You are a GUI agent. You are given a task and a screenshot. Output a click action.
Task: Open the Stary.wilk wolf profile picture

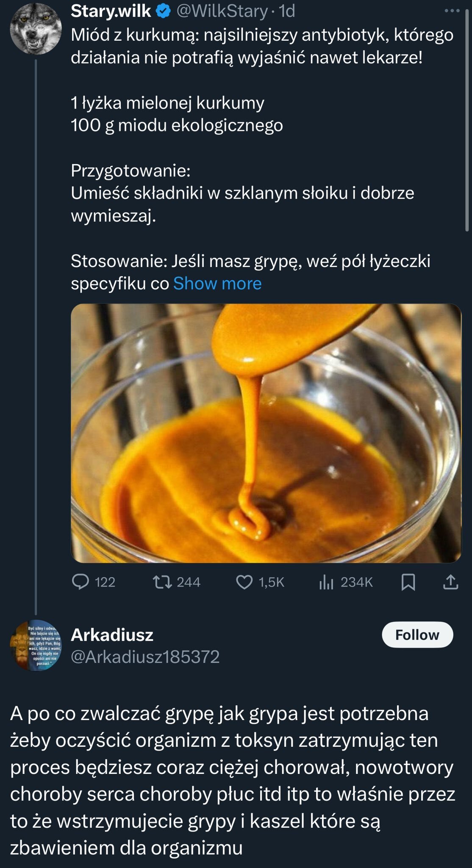(x=36, y=29)
